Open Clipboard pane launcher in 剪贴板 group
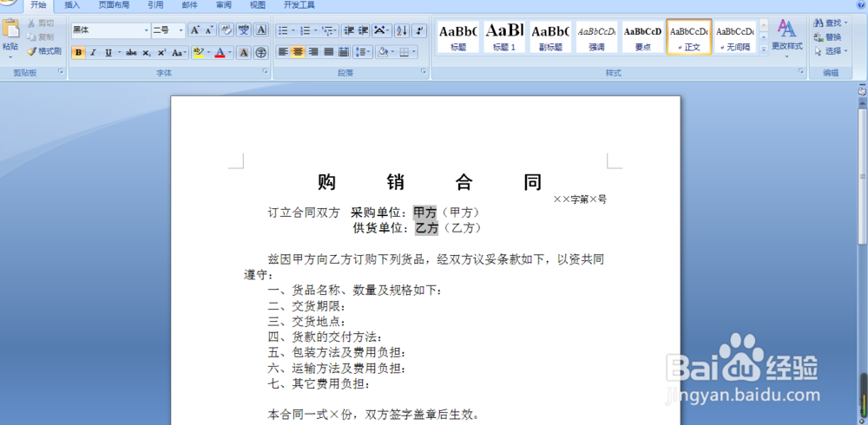Screen dimensions: 868x425 click(61, 71)
